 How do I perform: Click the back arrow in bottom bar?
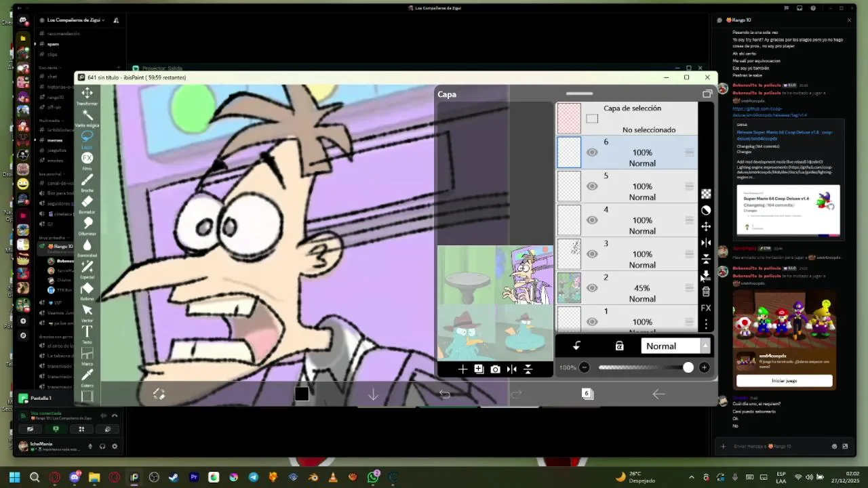pyautogui.click(x=658, y=394)
